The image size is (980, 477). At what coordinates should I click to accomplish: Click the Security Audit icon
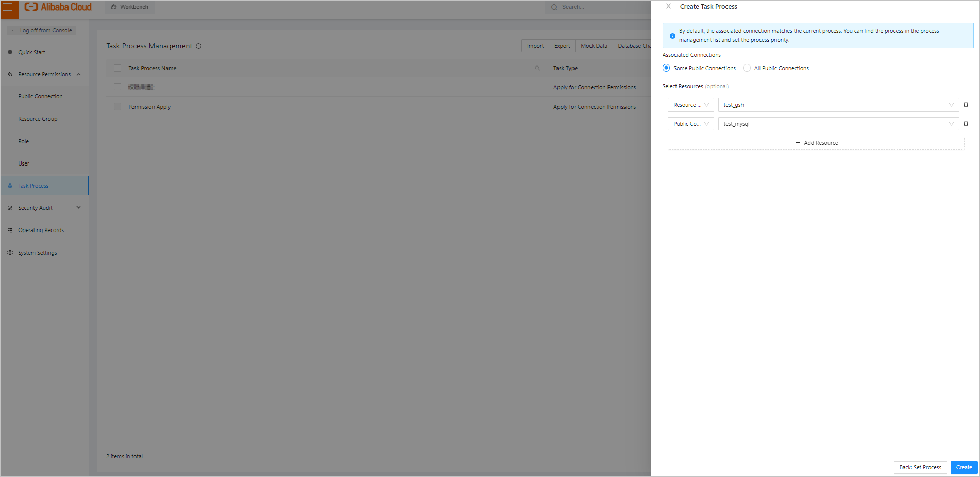[10, 208]
